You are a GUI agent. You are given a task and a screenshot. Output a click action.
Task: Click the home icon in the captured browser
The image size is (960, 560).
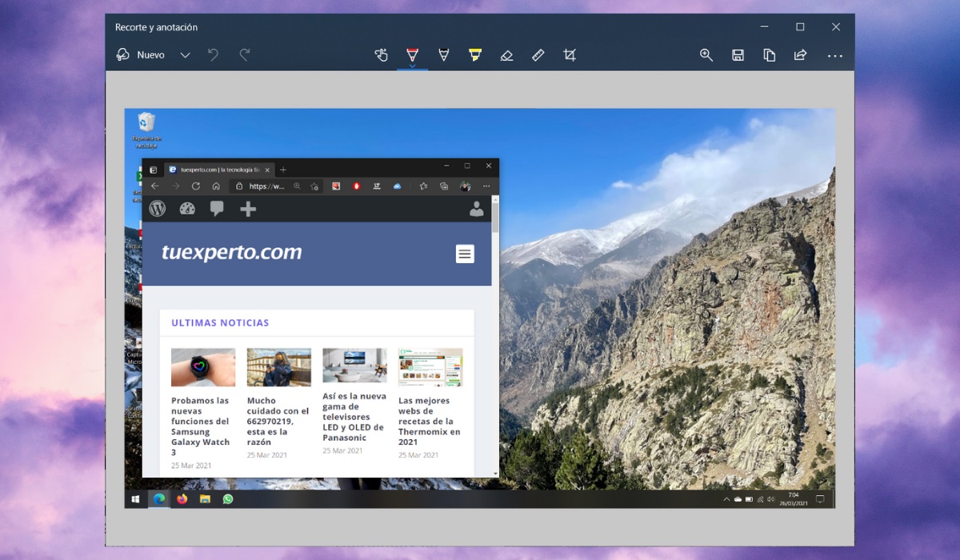pyautogui.click(x=216, y=186)
